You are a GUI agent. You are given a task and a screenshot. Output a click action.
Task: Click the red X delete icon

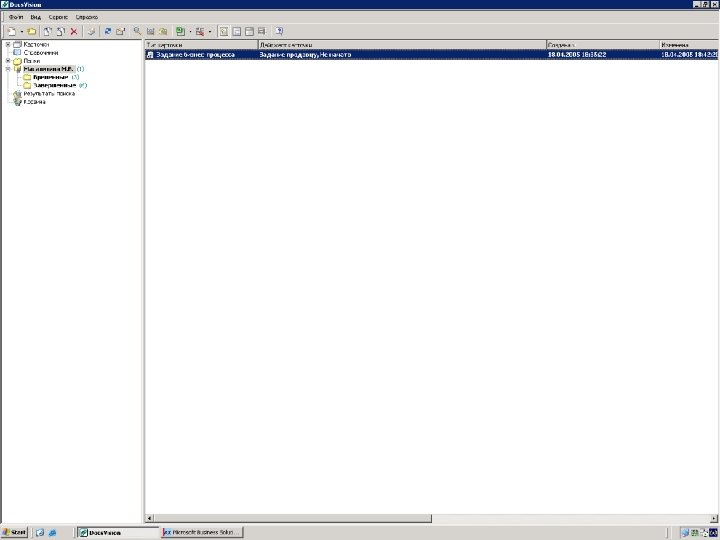(x=73, y=31)
